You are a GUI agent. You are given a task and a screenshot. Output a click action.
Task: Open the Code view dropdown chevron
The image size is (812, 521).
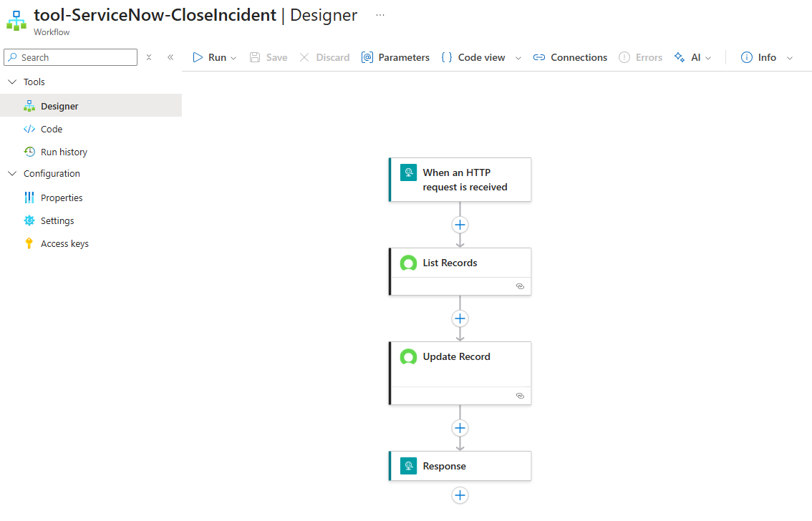518,57
